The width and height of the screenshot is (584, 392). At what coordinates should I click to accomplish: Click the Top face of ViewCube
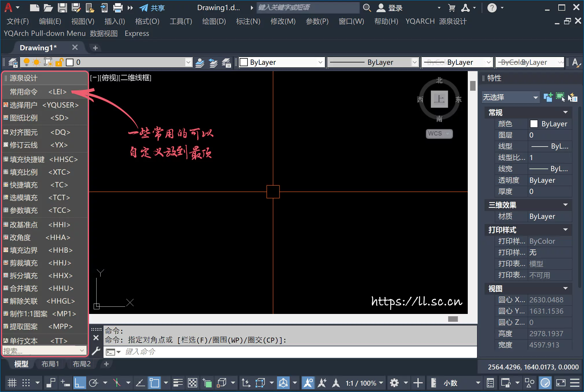pos(439,99)
